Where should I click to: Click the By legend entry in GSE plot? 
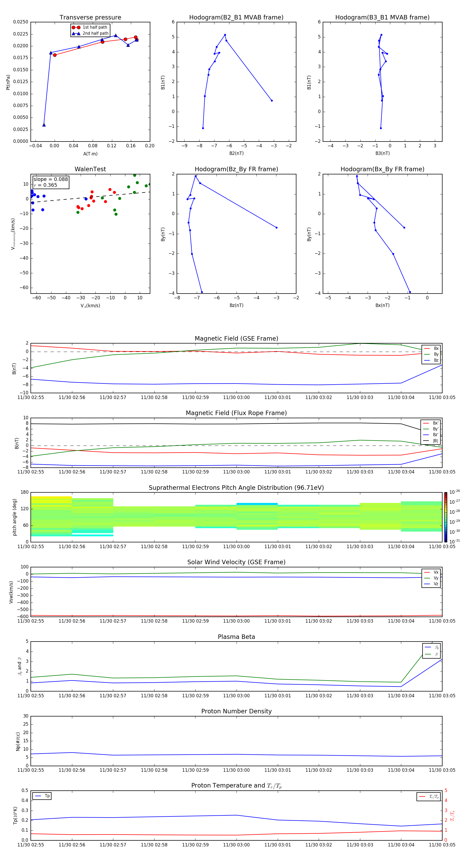[x=431, y=355]
